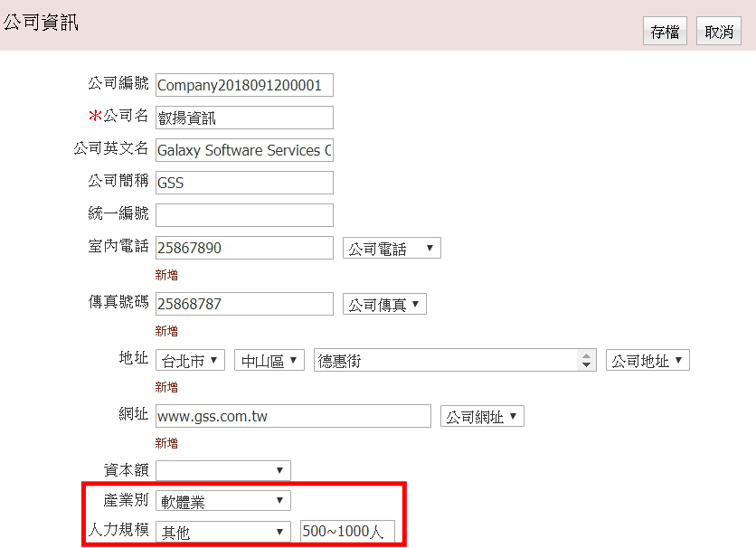756x548 pixels.
Task: Click the 存檔 save button
Action: click(665, 31)
